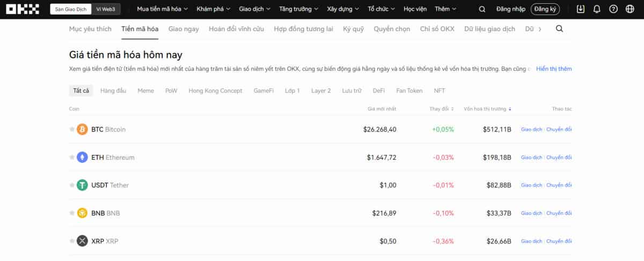Expand the "Thêm" menu
This screenshot has height=261, width=644.
coord(445,9)
